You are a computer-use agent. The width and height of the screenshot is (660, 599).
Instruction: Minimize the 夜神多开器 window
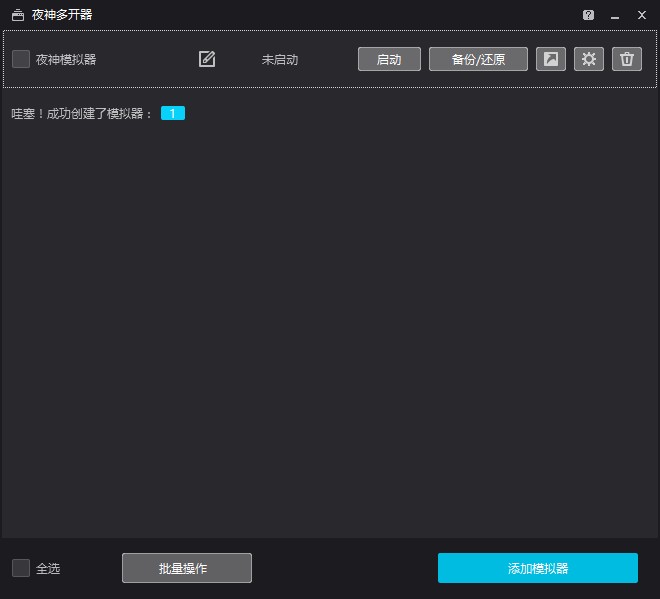point(615,15)
